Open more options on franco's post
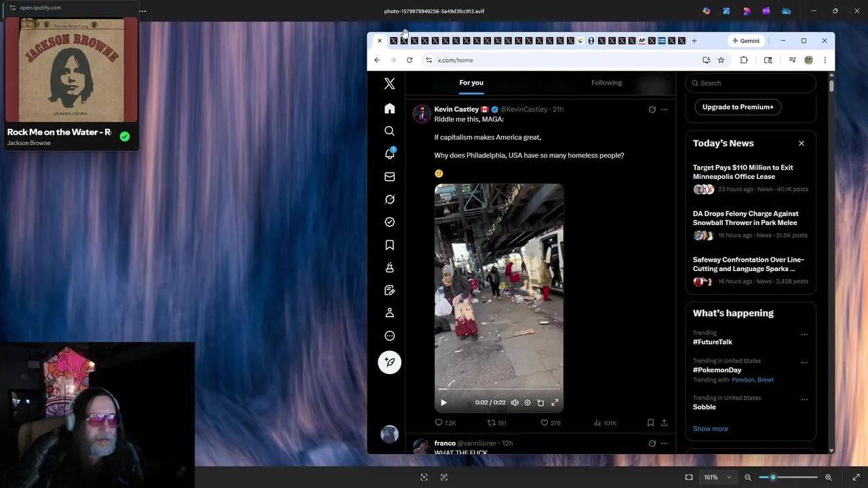The height and width of the screenshot is (488, 868). 664,443
